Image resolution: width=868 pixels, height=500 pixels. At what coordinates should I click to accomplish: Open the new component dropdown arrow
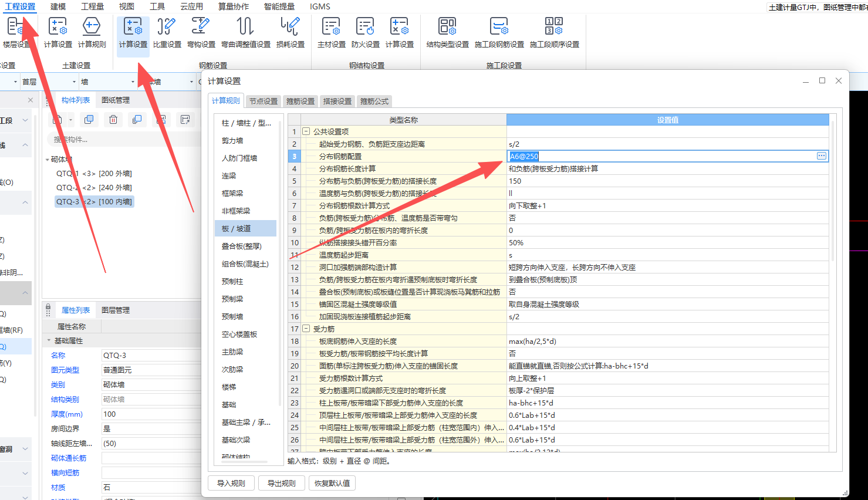pos(70,120)
